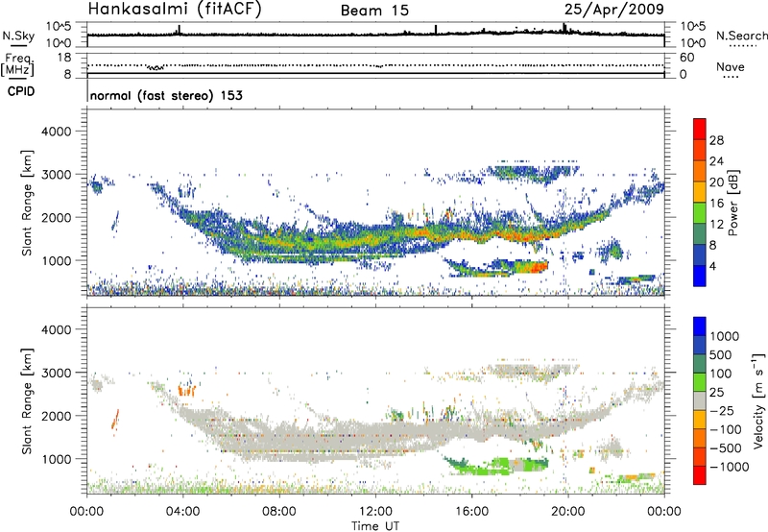The image size is (768, 532).
Task: Click Slant Range axis title of velocity panel
Action: point(27,401)
